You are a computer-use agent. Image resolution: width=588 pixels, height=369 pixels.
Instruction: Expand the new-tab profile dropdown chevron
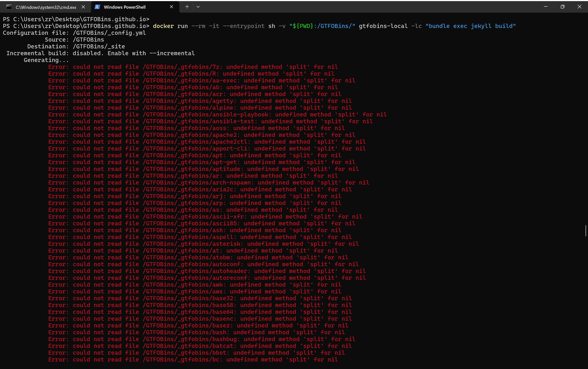198,7
